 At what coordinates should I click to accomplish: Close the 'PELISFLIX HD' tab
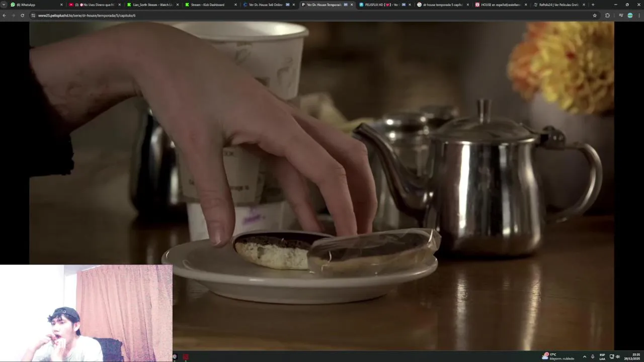click(410, 5)
